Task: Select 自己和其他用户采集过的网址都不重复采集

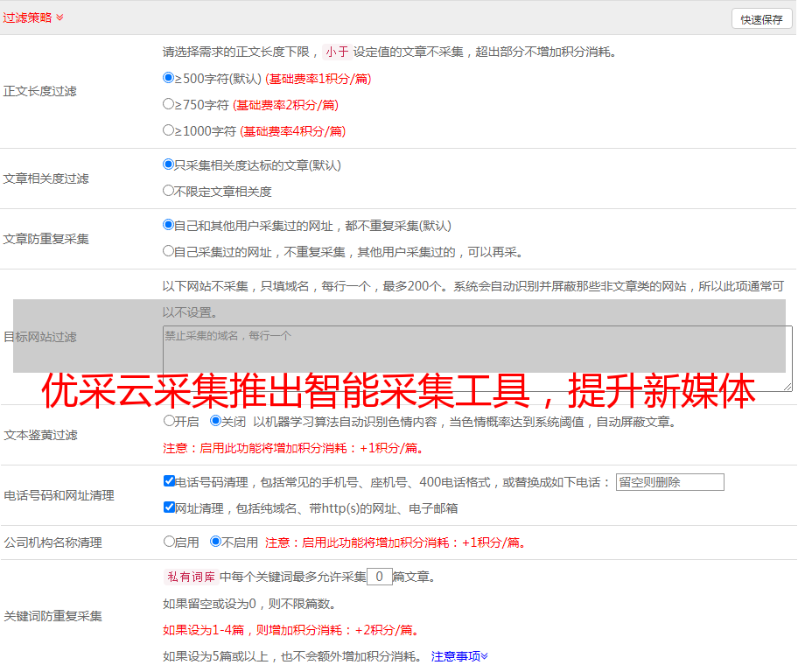Action: coord(169,225)
